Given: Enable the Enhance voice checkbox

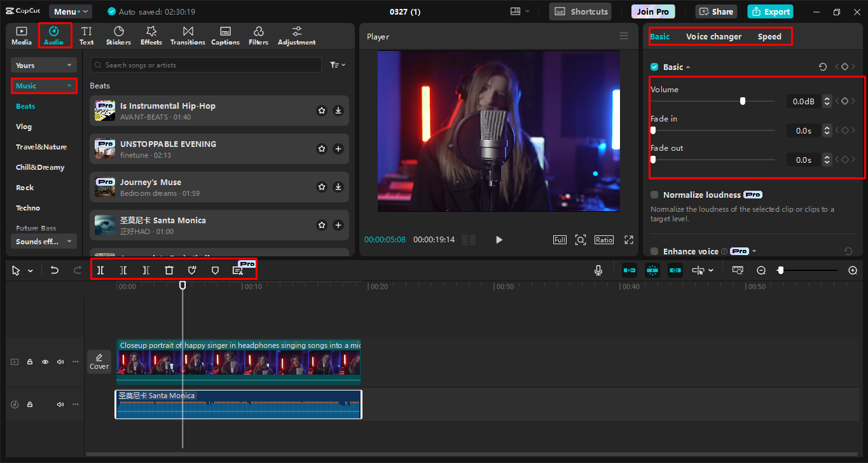Looking at the screenshot, I should [654, 251].
